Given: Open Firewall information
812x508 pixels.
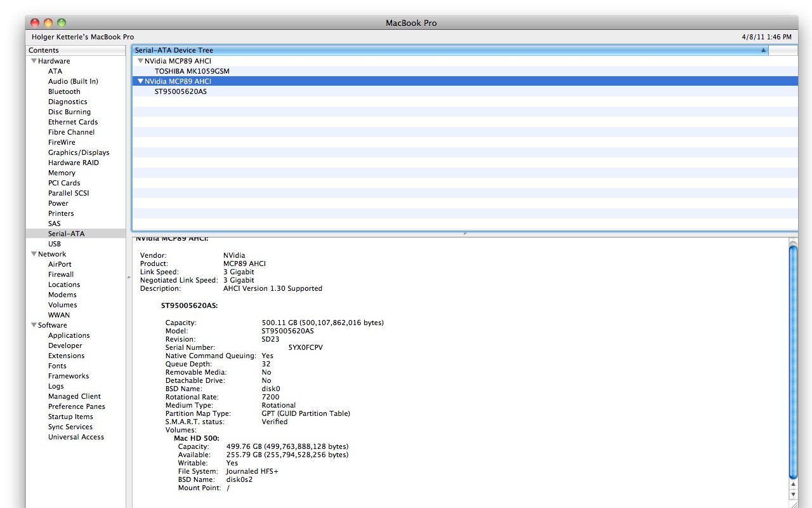Looking at the screenshot, I should [x=61, y=274].
